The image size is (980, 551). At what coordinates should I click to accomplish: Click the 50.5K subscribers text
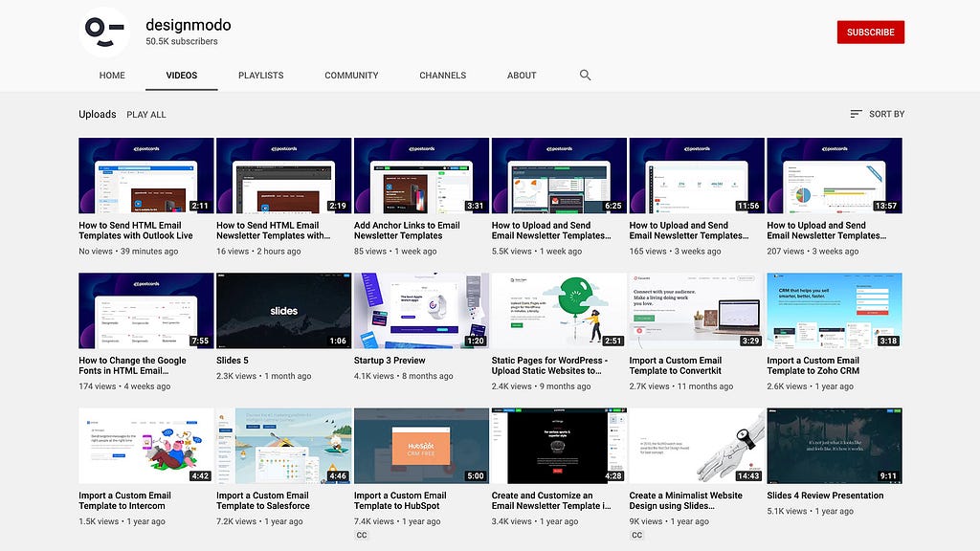pyautogui.click(x=182, y=41)
